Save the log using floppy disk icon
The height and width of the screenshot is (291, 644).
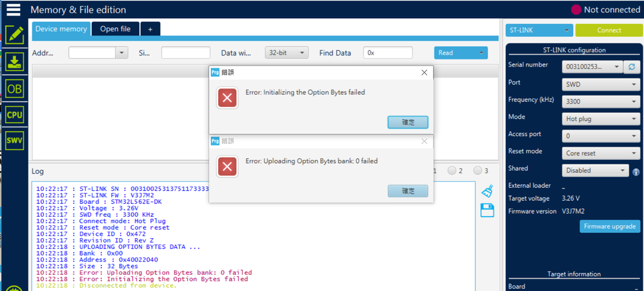(x=487, y=210)
